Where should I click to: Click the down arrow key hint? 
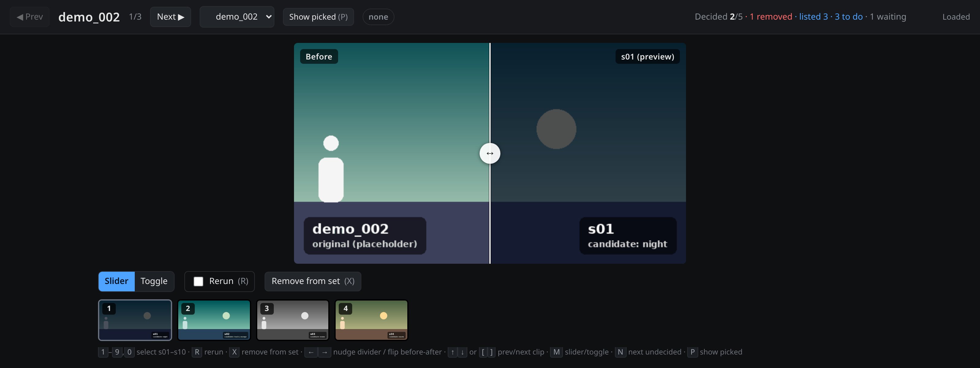pyautogui.click(x=462, y=352)
